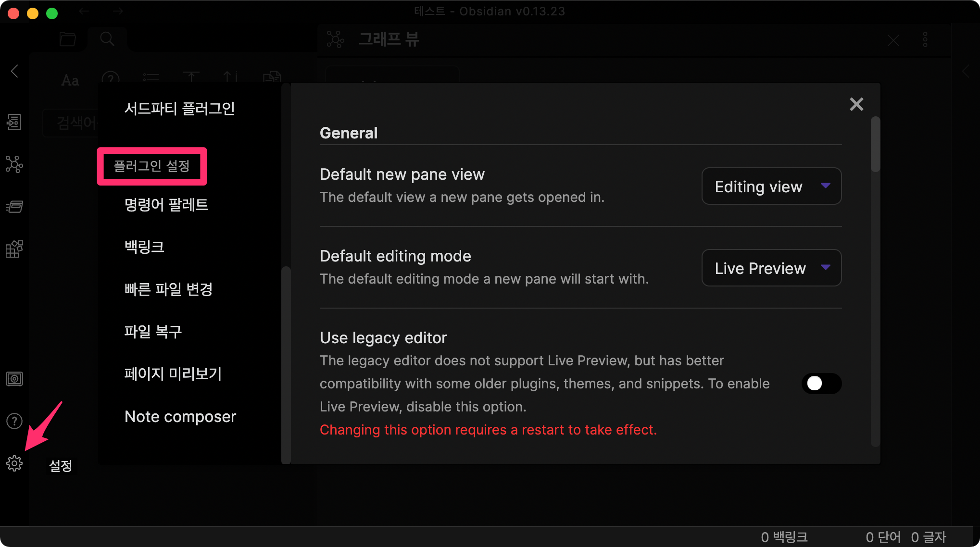Click the markdown importer blocks icon

pos(14,249)
